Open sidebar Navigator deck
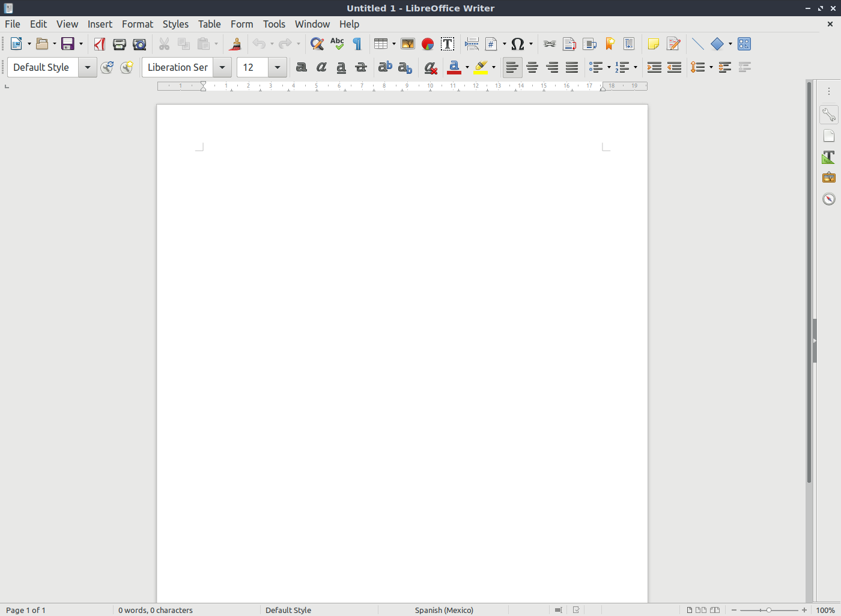This screenshot has height=616, width=841. click(829, 199)
